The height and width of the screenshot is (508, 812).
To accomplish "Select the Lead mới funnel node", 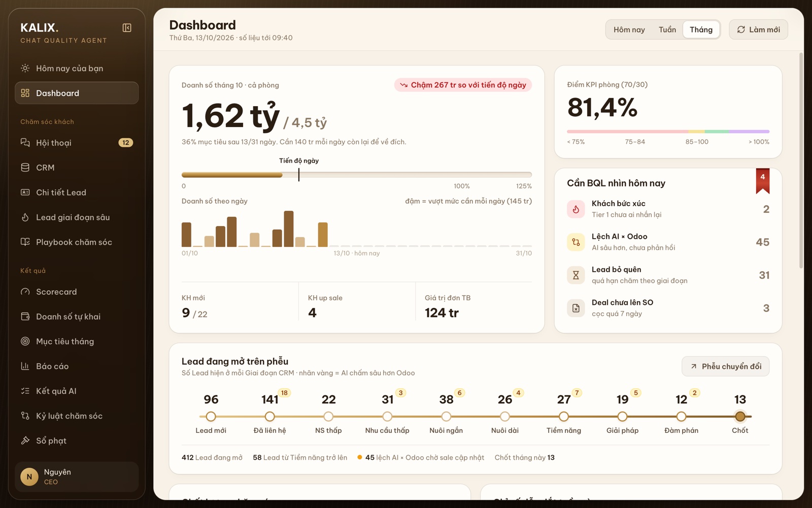I will pos(211,417).
